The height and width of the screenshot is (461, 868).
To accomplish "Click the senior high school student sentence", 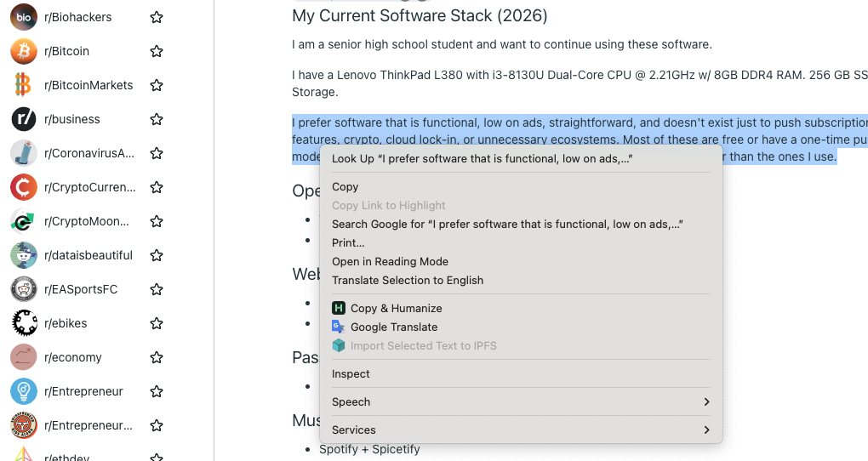I will 502,44.
